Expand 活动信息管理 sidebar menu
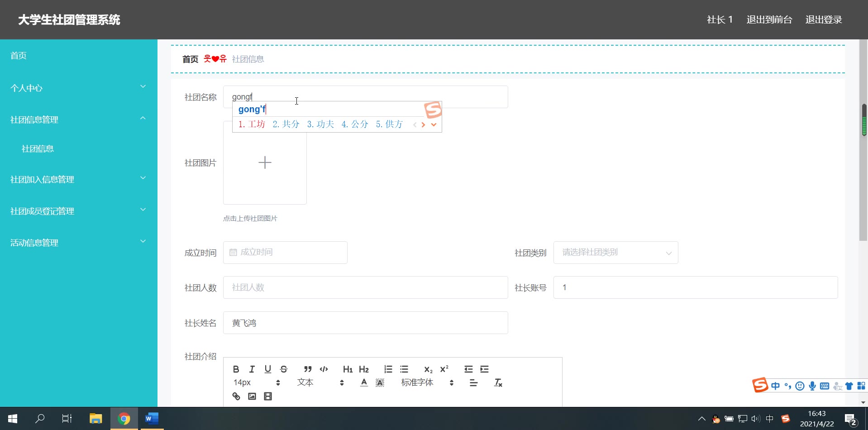 79,243
